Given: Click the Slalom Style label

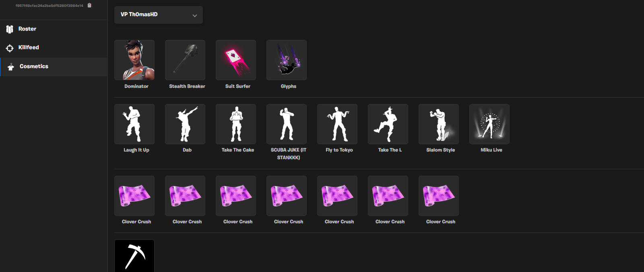Looking at the screenshot, I should tap(441, 150).
